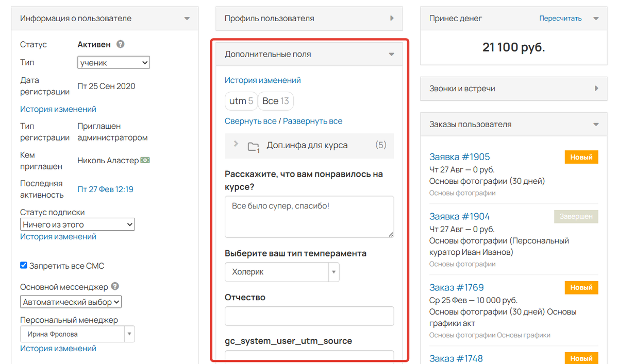The width and height of the screenshot is (618, 364).
Task: Click the Пересчитать link
Action: click(560, 19)
